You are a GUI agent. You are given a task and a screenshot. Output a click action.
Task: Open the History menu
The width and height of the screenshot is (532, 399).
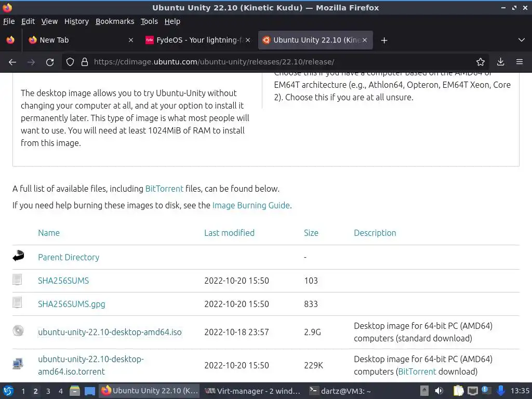pyautogui.click(x=76, y=21)
